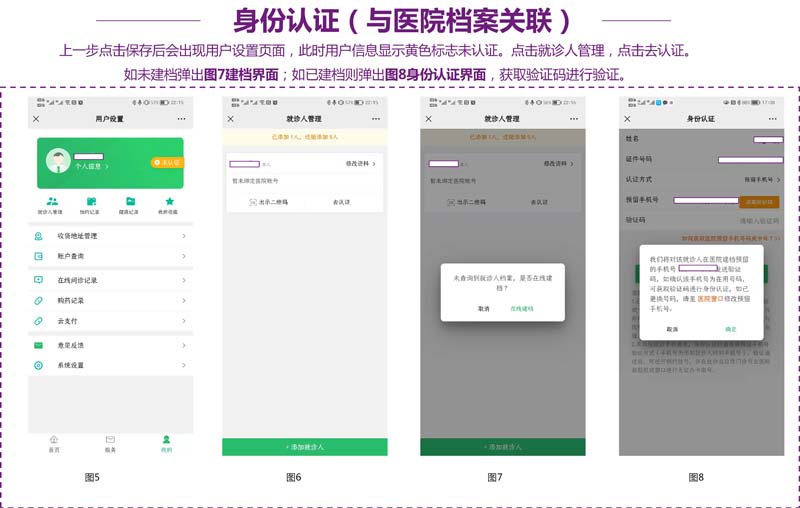
Task: Click 在线建档 in the dialog
Action: click(522, 309)
